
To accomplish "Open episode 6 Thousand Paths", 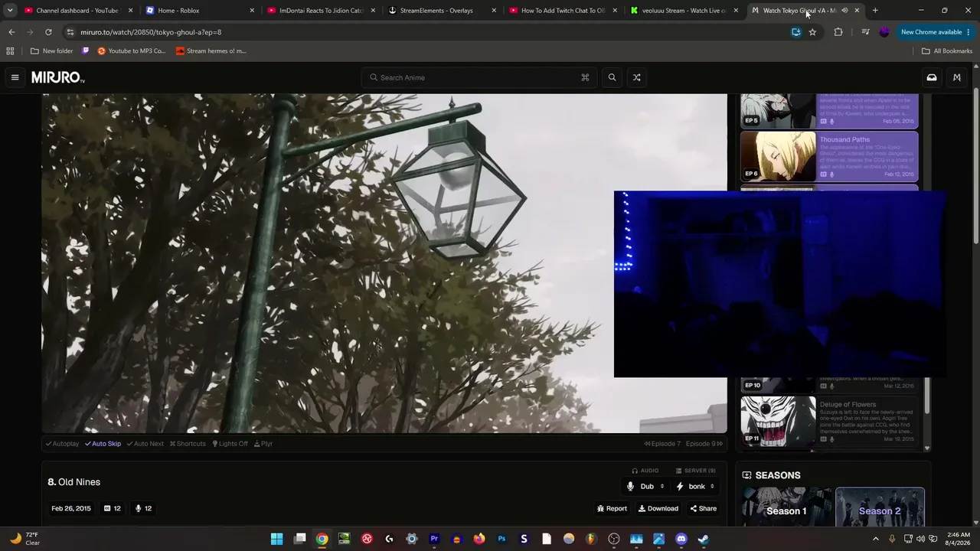I will point(829,157).
